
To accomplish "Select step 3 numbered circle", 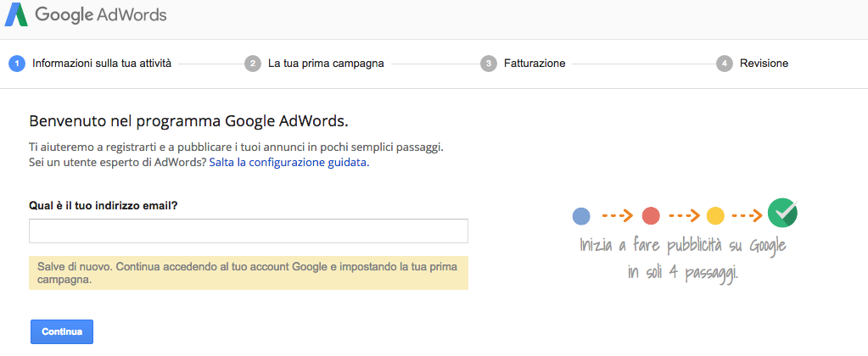I will 488,64.
